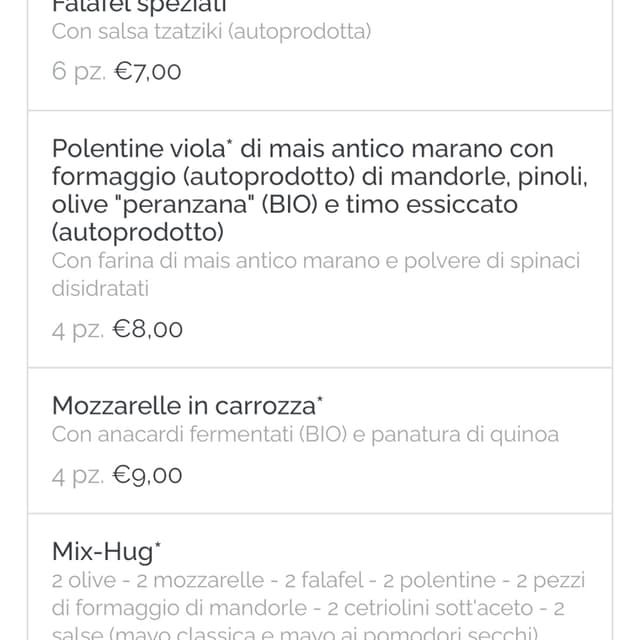Image resolution: width=640 pixels, height=640 pixels.
Task: Click the asterisk after Mozzarelle in carrozza
Action: click(x=320, y=400)
